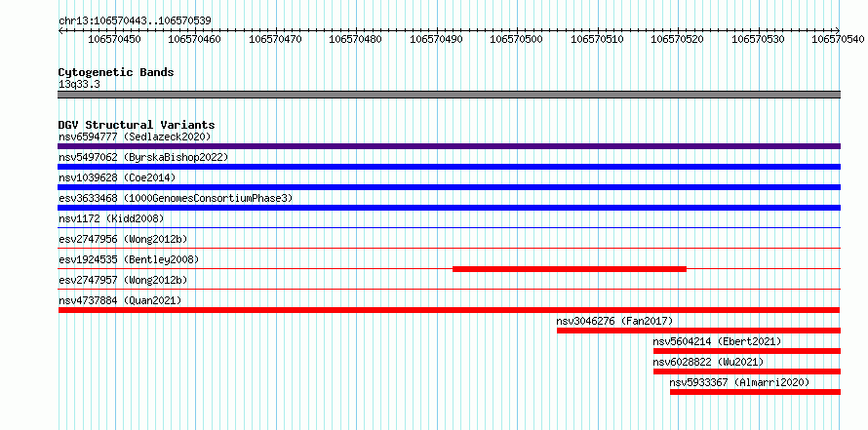Click thin blue line under nsv1172 (Kidd2008)
This screenshot has width=868, height=430.
pyautogui.click(x=449, y=228)
